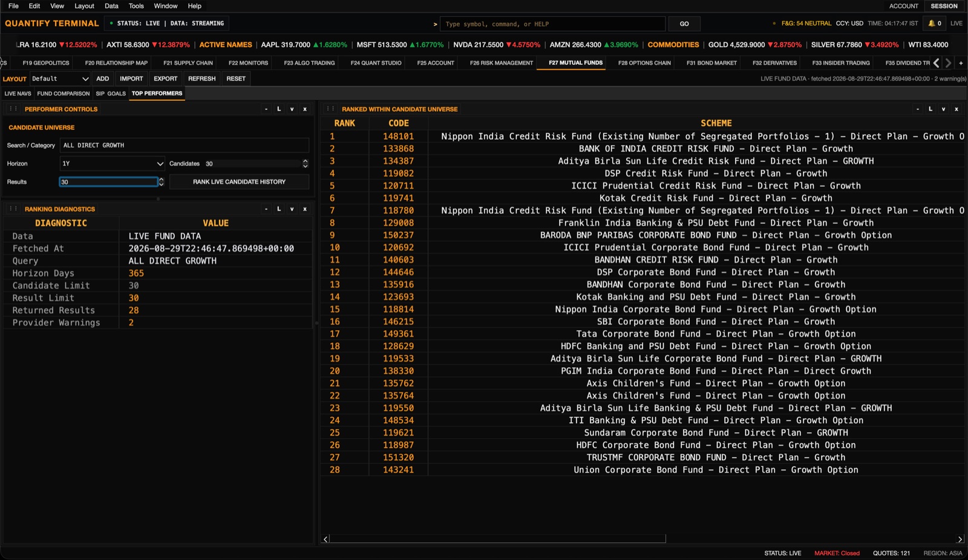The height and width of the screenshot is (560, 968).
Task: Click the horizontal scrollbar thumb
Action: click(x=497, y=539)
